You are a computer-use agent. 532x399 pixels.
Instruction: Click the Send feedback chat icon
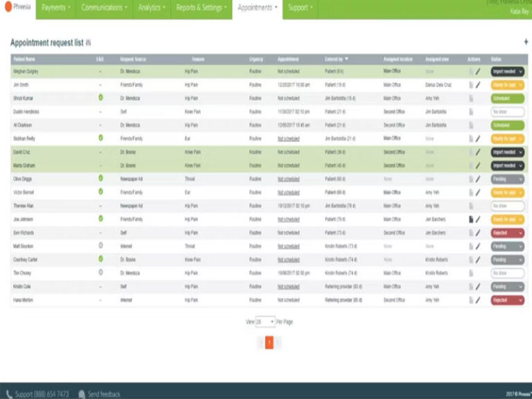coord(82,394)
